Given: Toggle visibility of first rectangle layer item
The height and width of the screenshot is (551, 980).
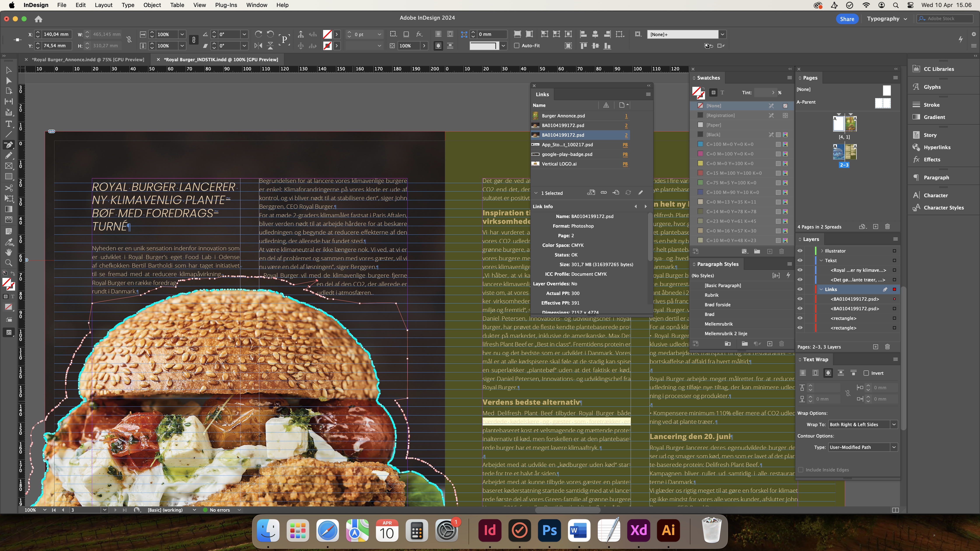Looking at the screenshot, I should 800,318.
